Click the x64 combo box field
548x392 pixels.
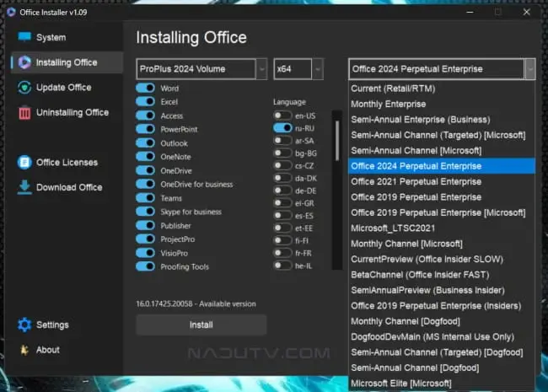point(298,69)
